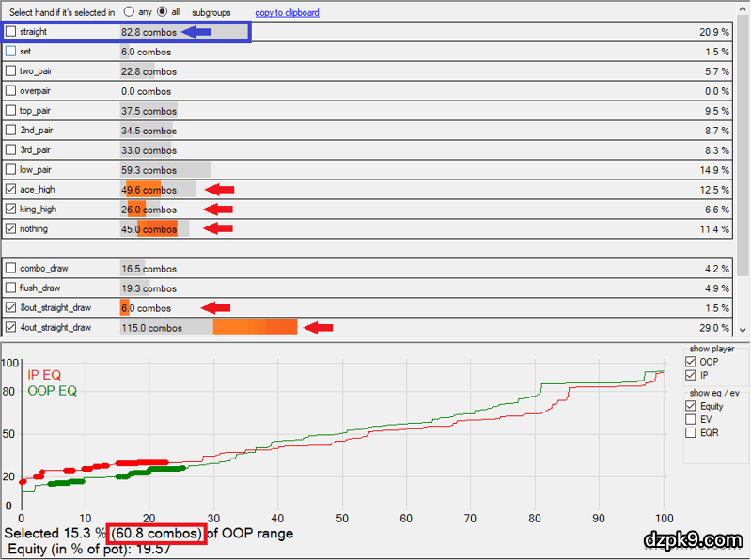Hide the OOP player curve
Screen dimensions: 751x560
coord(692,362)
